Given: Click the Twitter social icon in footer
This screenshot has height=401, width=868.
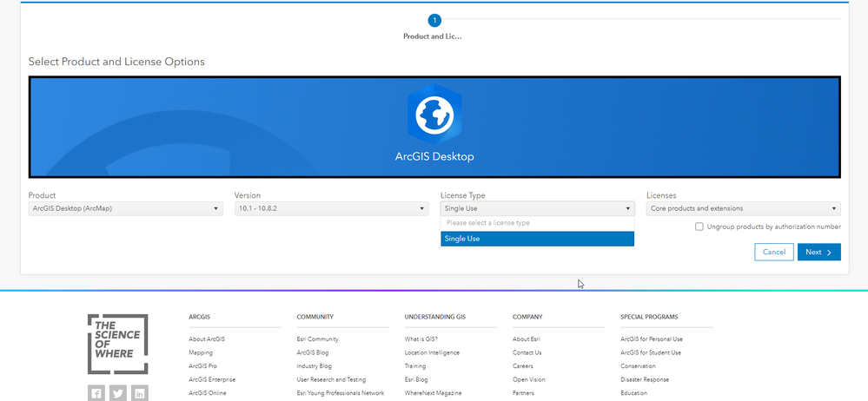Looking at the screenshot, I should 118,393.
